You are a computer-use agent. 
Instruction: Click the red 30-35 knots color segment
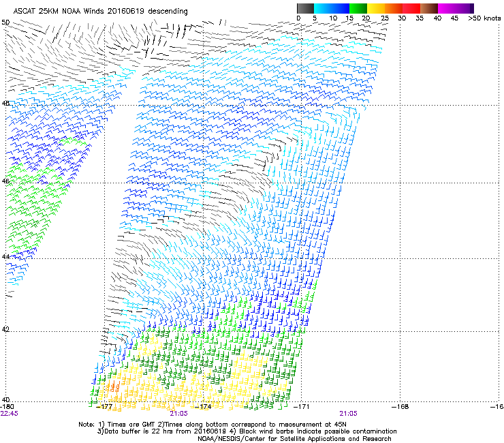click(x=411, y=8)
